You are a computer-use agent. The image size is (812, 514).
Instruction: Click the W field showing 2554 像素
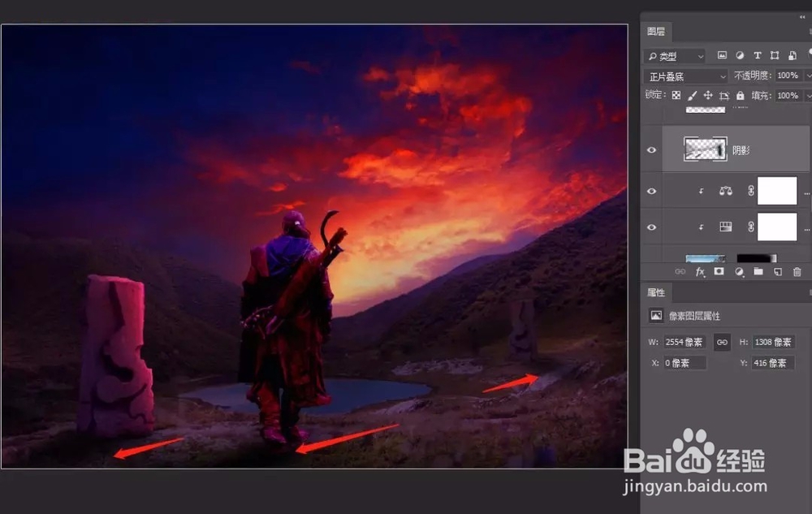click(685, 342)
